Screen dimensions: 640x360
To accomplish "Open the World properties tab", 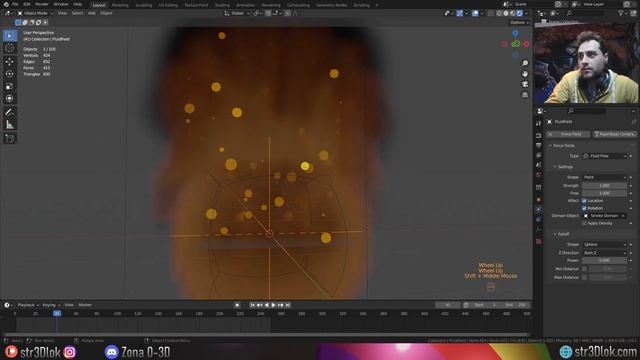I will 539,175.
